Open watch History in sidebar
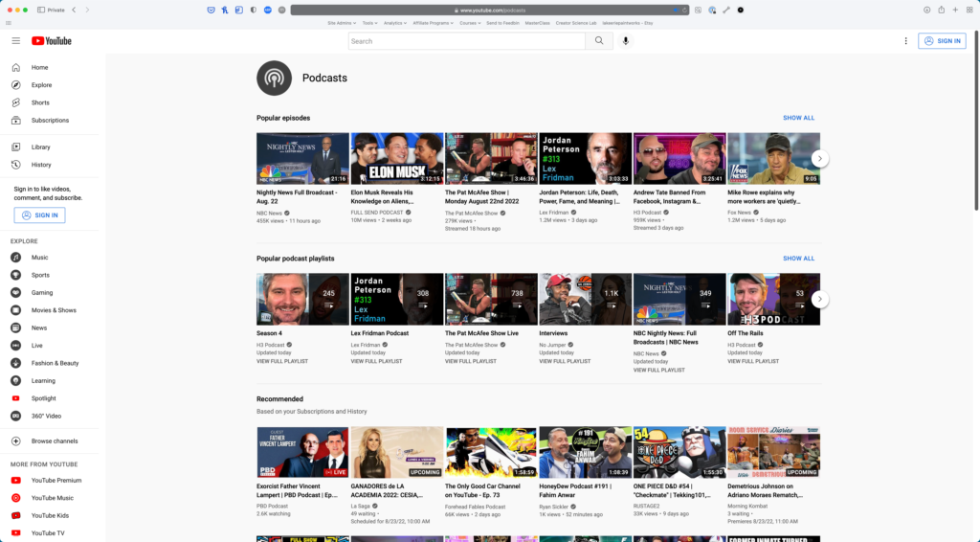The width and height of the screenshot is (980, 542). [41, 165]
